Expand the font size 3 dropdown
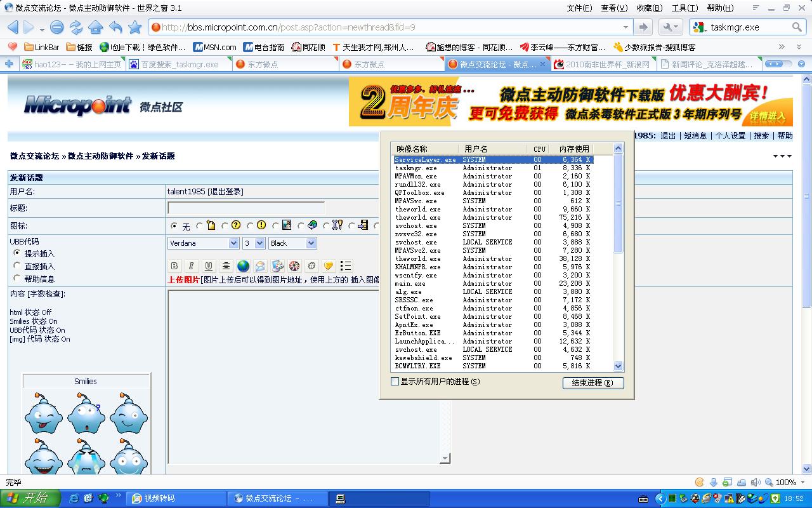The width and height of the screenshot is (812, 508). 253,243
